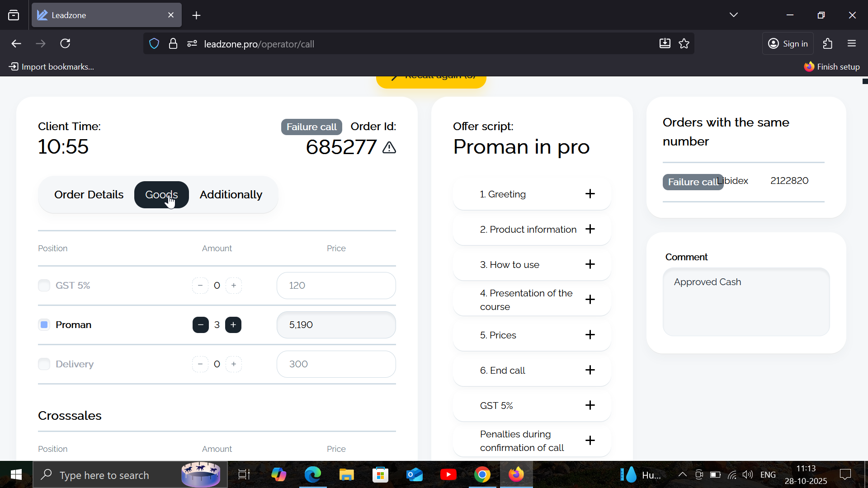
Task: Expand the 6. End call section
Action: [590, 370]
